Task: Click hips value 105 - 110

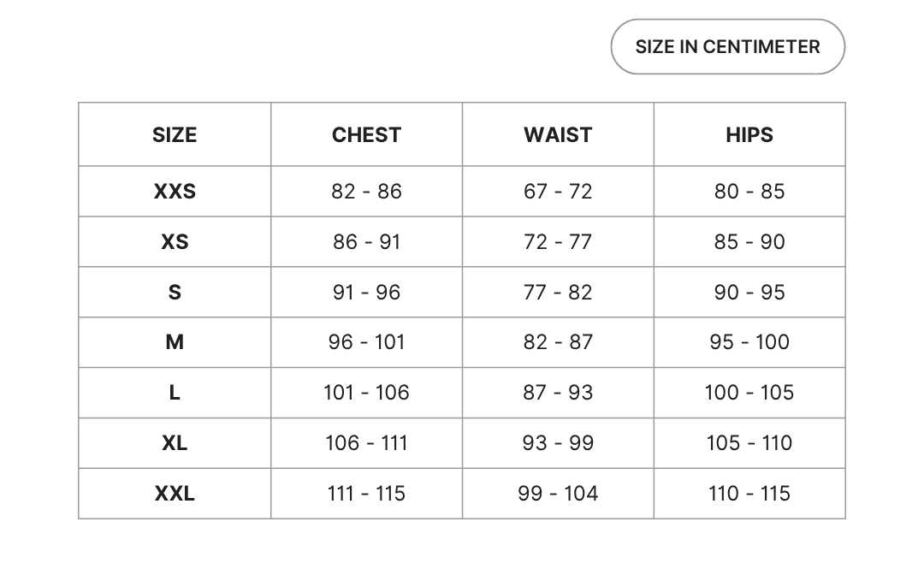Action: click(x=749, y=443)
